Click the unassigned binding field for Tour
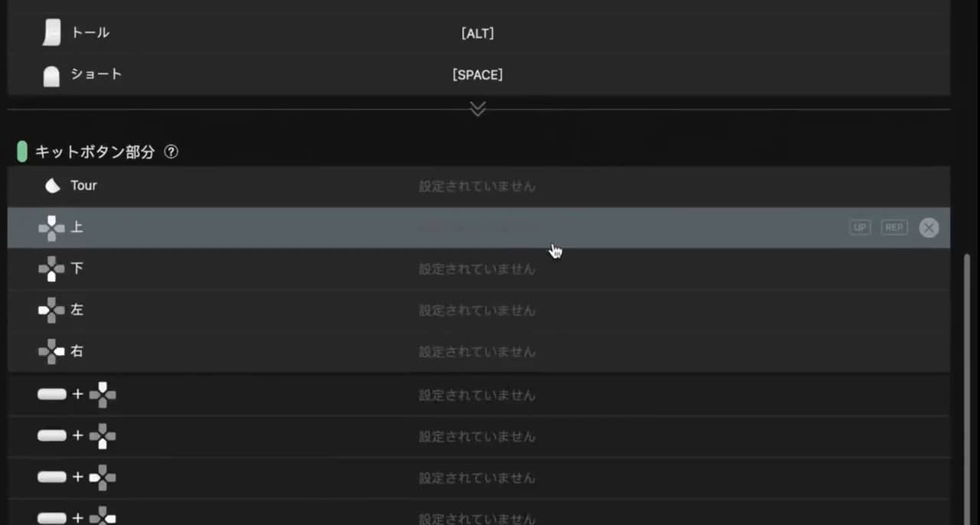 tap(476, 186)
